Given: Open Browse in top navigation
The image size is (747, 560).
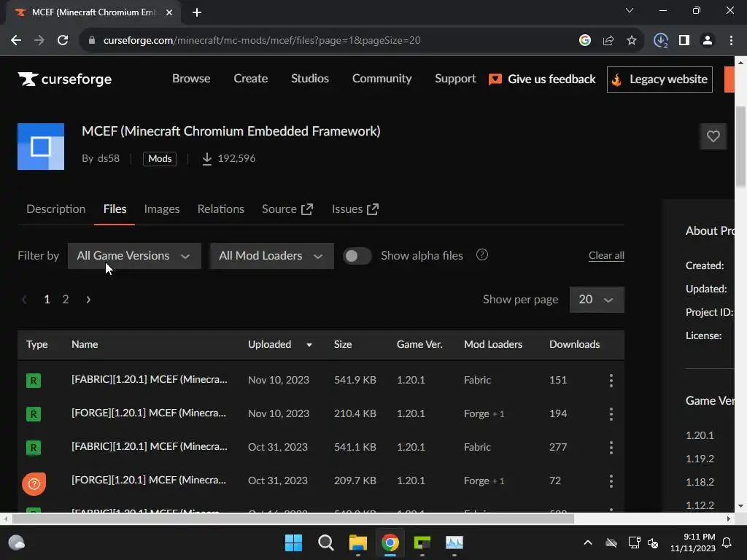Looking at the screenshot, I should point(191,79).
